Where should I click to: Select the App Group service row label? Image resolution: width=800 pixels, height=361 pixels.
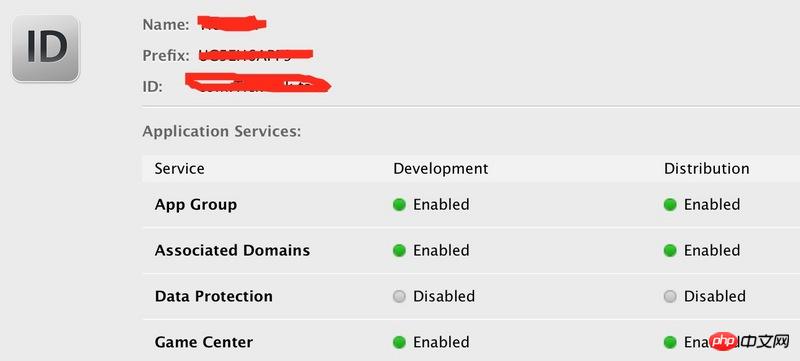[196, 205]
